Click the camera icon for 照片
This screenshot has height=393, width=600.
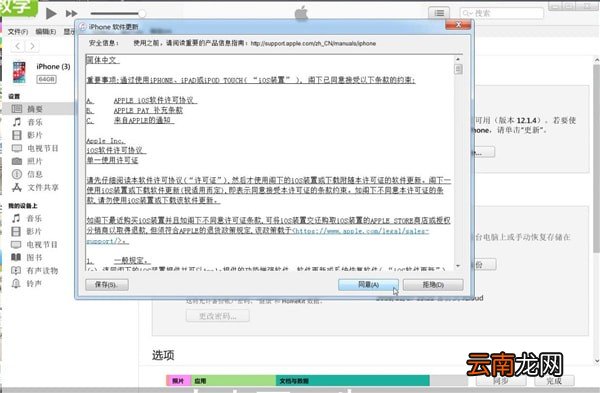point(17,161)
